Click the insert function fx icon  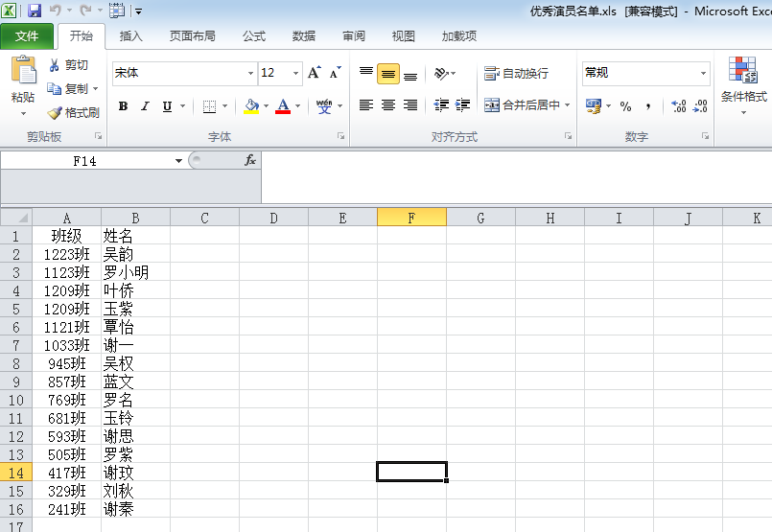click(250, 160)
